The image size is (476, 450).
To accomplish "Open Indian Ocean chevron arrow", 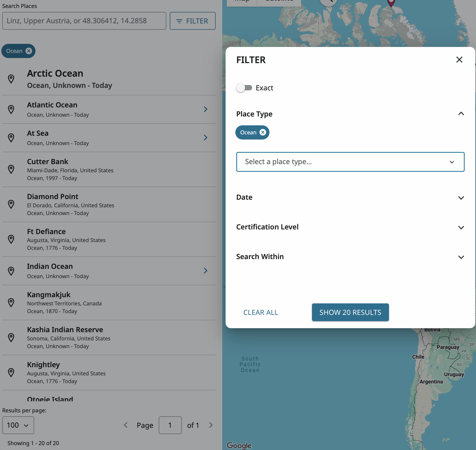I will tap(205, 271).
